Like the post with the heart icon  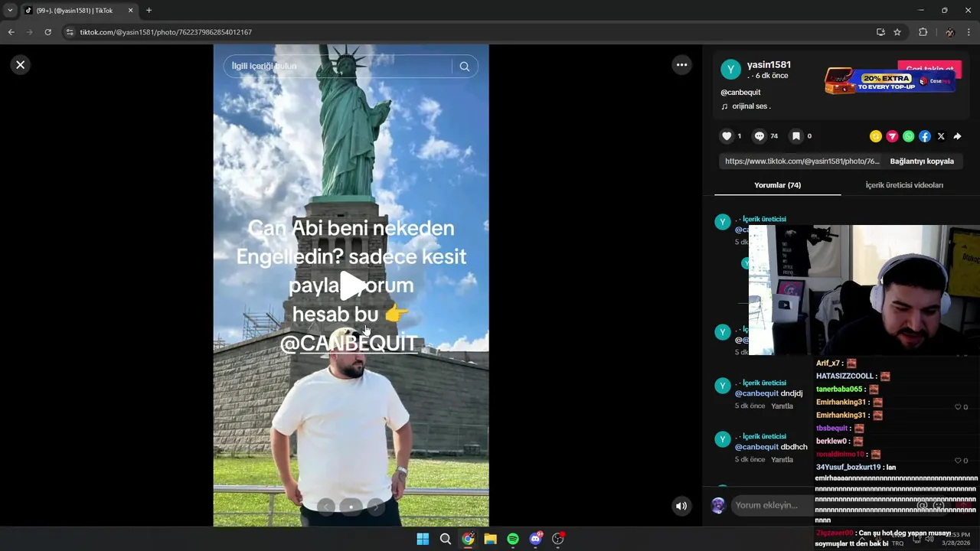[727, 136]
